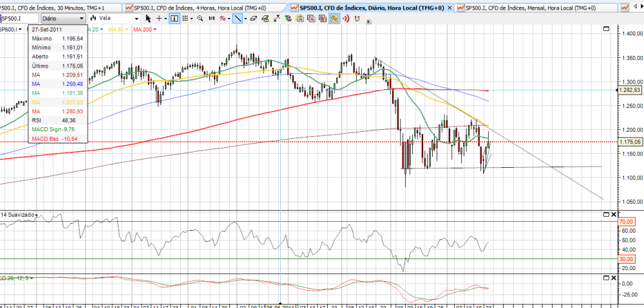Click the RSI value 48,36
644x308 pixels.
tap(68, 121)
